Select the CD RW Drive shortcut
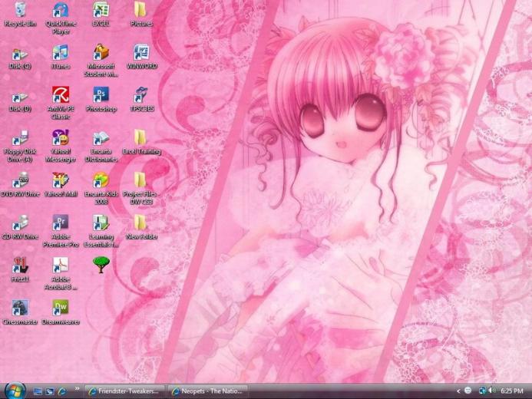The width and height of the screenshot is (532, 399). point(20,228)
